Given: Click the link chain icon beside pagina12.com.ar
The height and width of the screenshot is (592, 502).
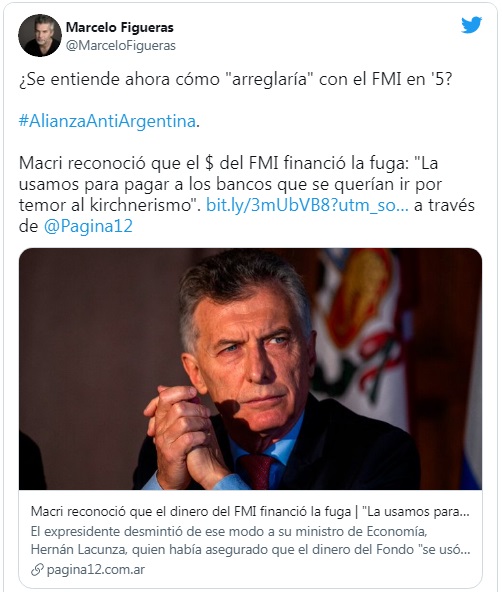Looking at the screenshot, I should (x=37, y=570).
